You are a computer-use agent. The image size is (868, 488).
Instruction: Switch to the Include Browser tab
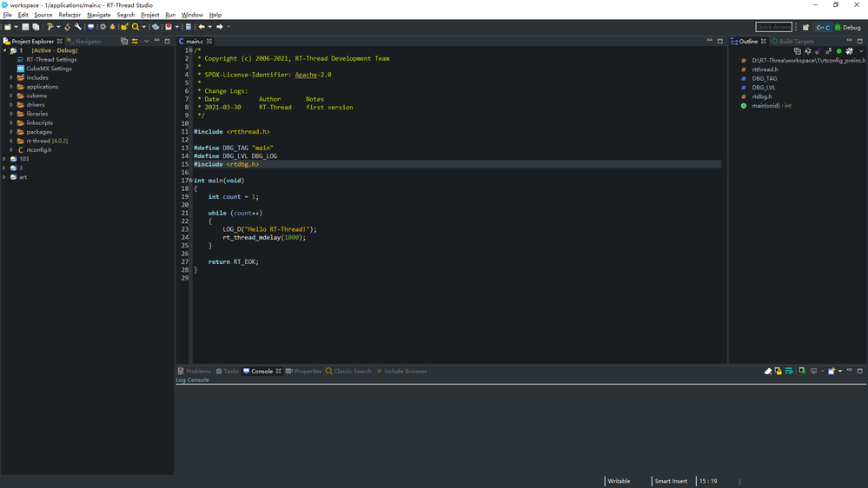click(402, 372)
